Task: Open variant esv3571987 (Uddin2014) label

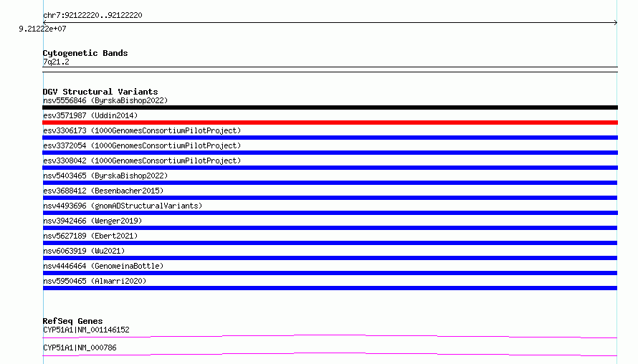Action: click(x=90, y=115)
